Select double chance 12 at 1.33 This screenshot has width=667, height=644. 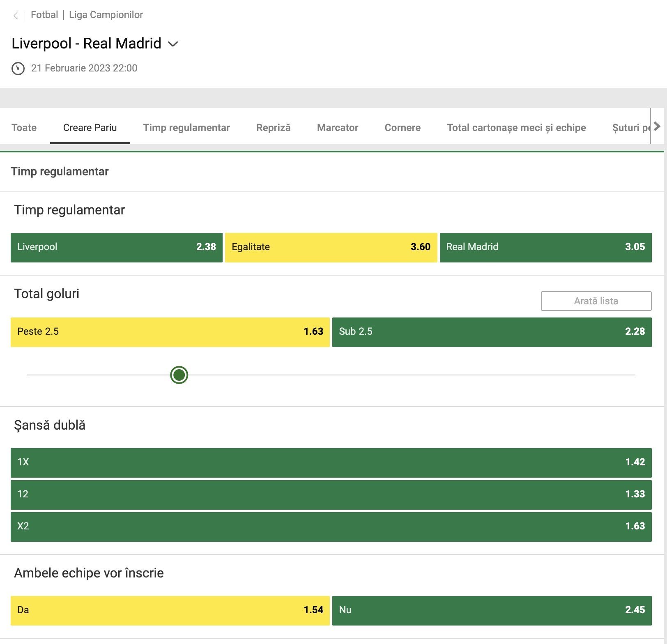point(331,495)
